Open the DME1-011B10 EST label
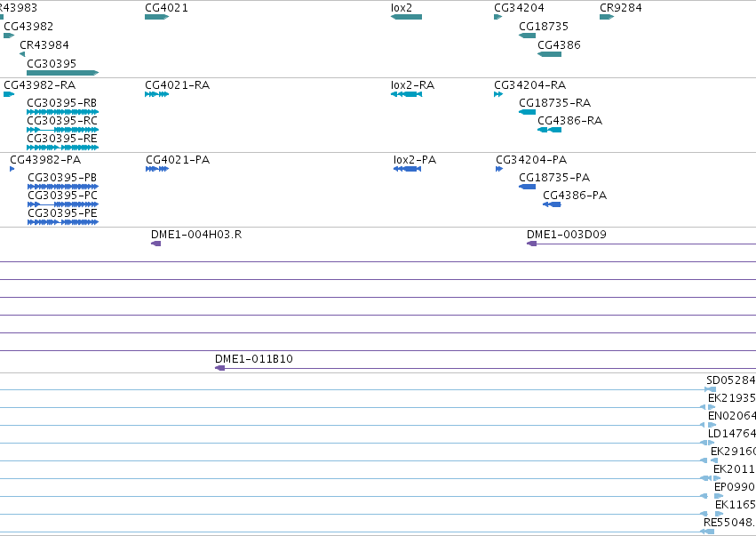Viewport: 756px width, 536px height. click(254, 359)
